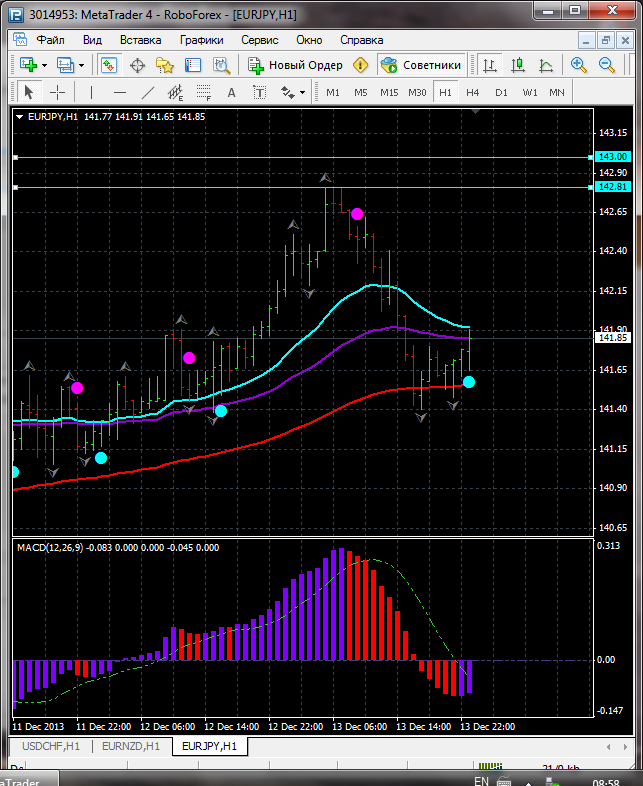Viewport: 643px width, 786px height.
Task: Select the EURJPY,H1 chart tab
Action: coord(209,746)
